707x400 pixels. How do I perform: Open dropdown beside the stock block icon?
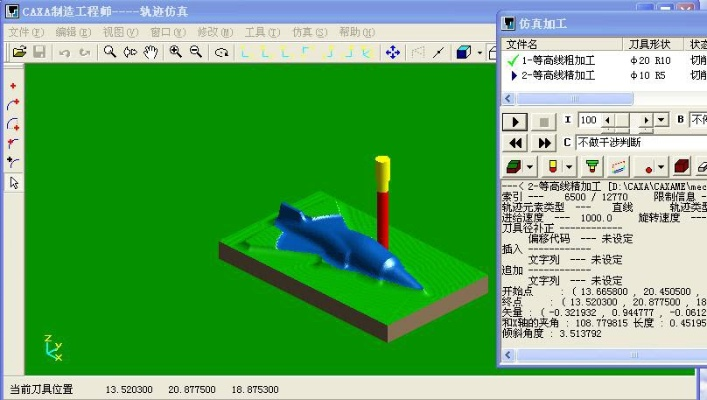tap(530, 167)
